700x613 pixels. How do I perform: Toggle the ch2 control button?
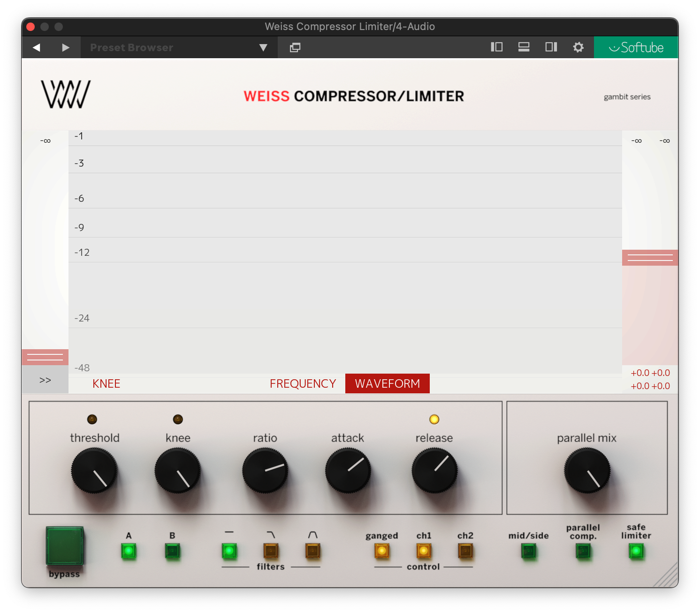point(465,551)
